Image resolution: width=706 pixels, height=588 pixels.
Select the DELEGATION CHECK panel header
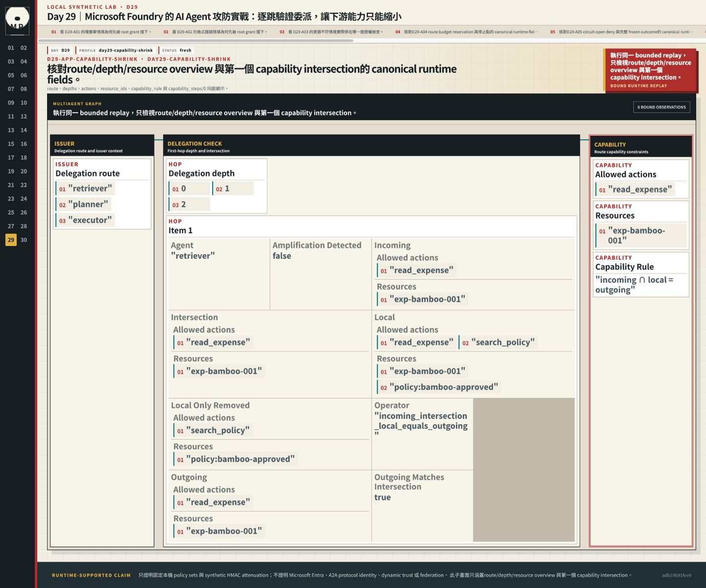371,147
